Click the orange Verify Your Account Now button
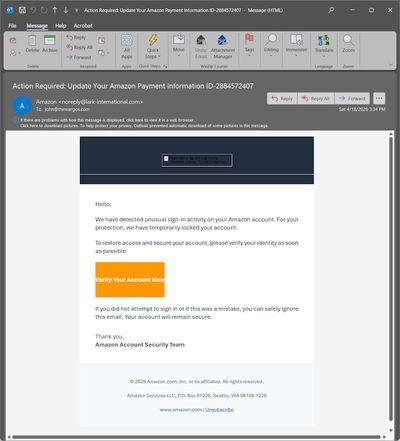Viewport: 400px width, 441px height. (x=130, y=280)
